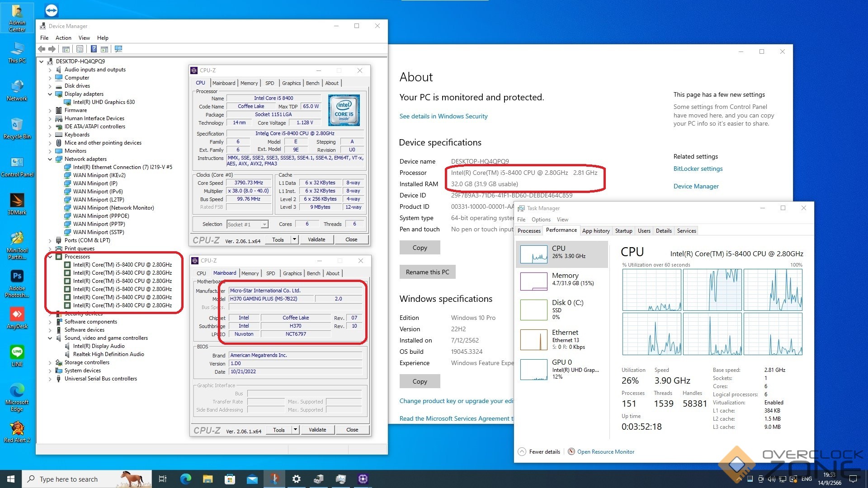Click the Task View taskbar icon
868x488 pixels.
coord(163,479)
